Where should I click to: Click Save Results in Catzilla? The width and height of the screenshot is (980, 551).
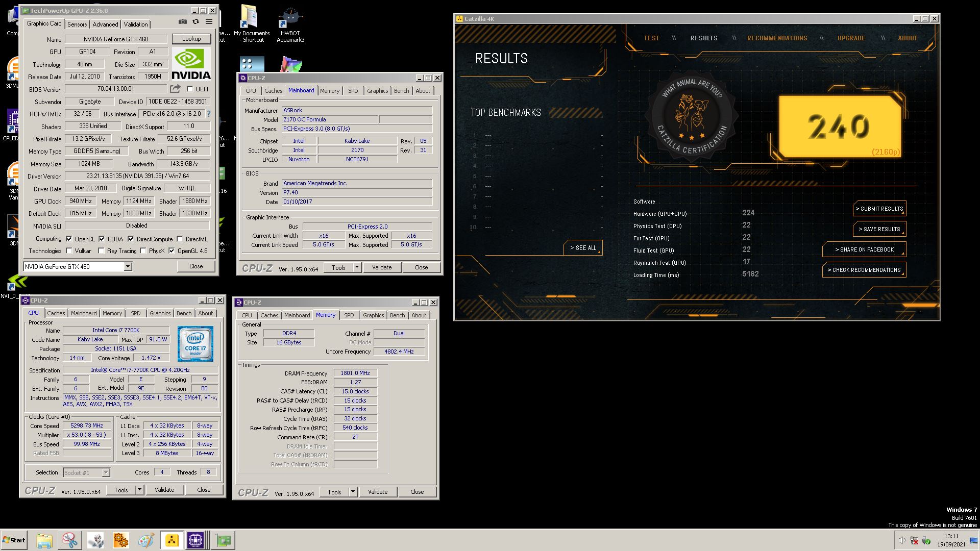[x=879, y=229]
